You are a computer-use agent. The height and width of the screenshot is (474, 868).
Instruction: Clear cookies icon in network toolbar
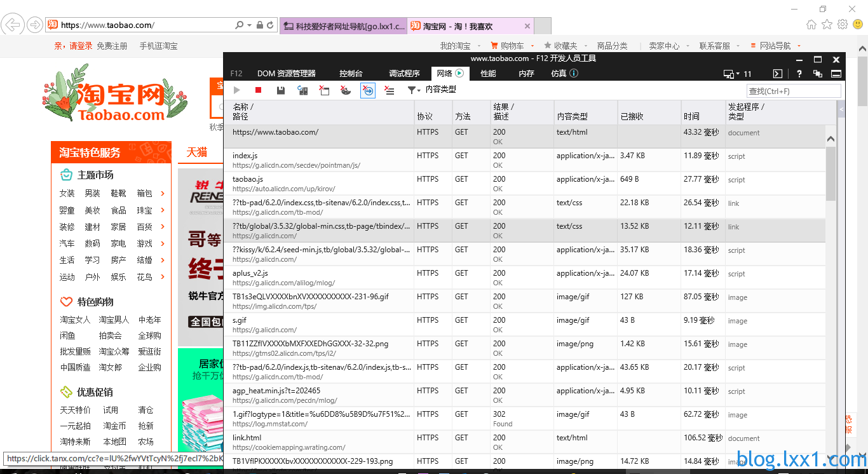(x=346, y=90)
